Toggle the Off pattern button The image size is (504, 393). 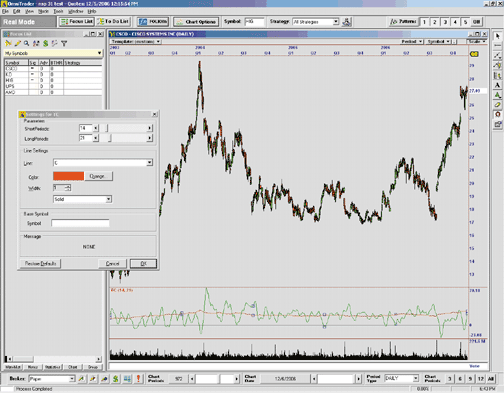(x=477, y=22)
